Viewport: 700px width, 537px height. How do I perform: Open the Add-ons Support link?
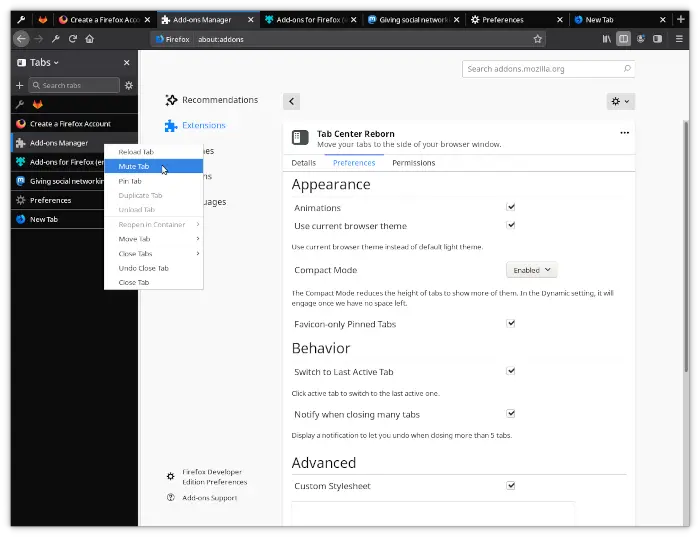[x=202, y=498]
